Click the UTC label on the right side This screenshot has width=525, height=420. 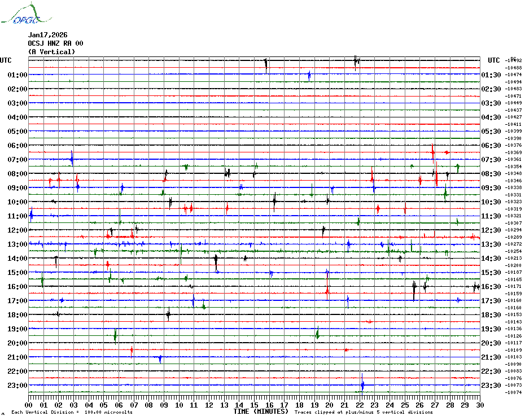[x=493, y=60]
